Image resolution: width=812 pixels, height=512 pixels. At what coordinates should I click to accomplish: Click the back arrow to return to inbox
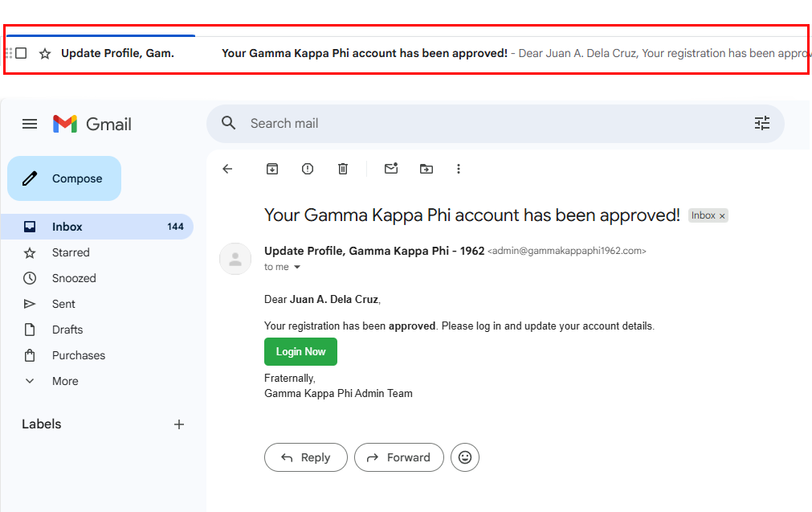(227, 169)
